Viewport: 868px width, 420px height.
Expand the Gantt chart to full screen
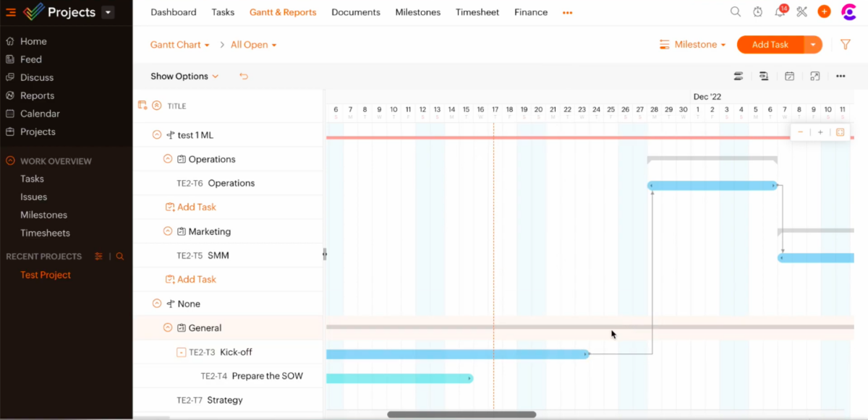[x=815, y=76]
